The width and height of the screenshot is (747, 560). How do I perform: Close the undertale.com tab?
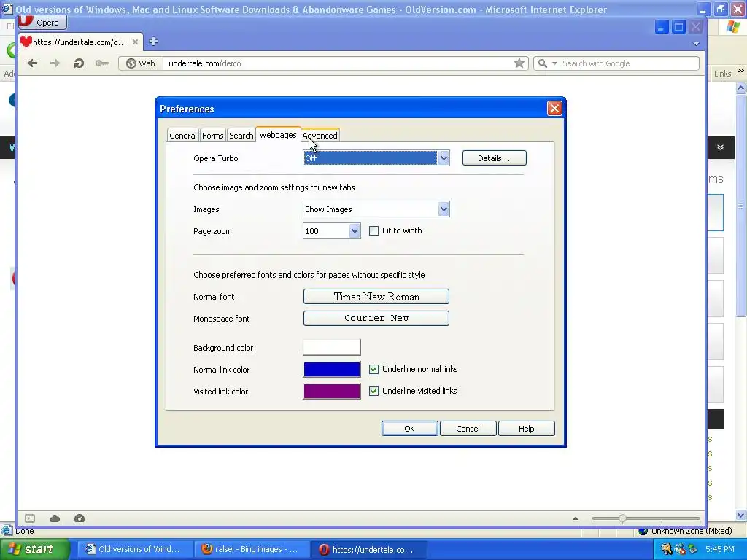pyautogui.click(x=135, y=42)
